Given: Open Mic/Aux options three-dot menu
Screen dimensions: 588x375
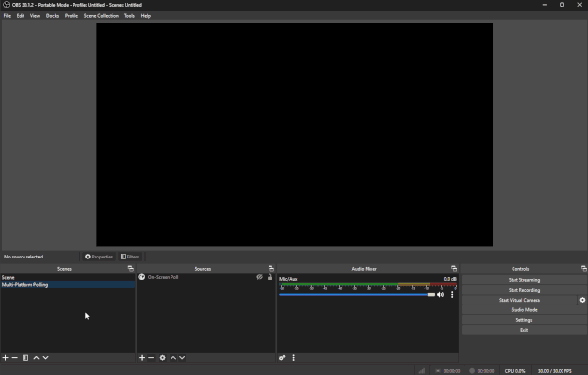Looking at the screenshot, I should (452, 295).
